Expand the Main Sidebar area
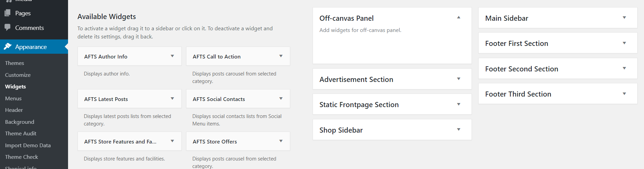 (624, 18)
